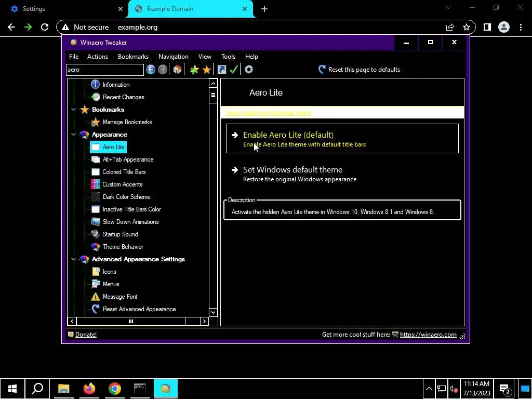This screenshot has width=532, height=399.
Task: Click the search field containing aero
Action: pos(105,70)
